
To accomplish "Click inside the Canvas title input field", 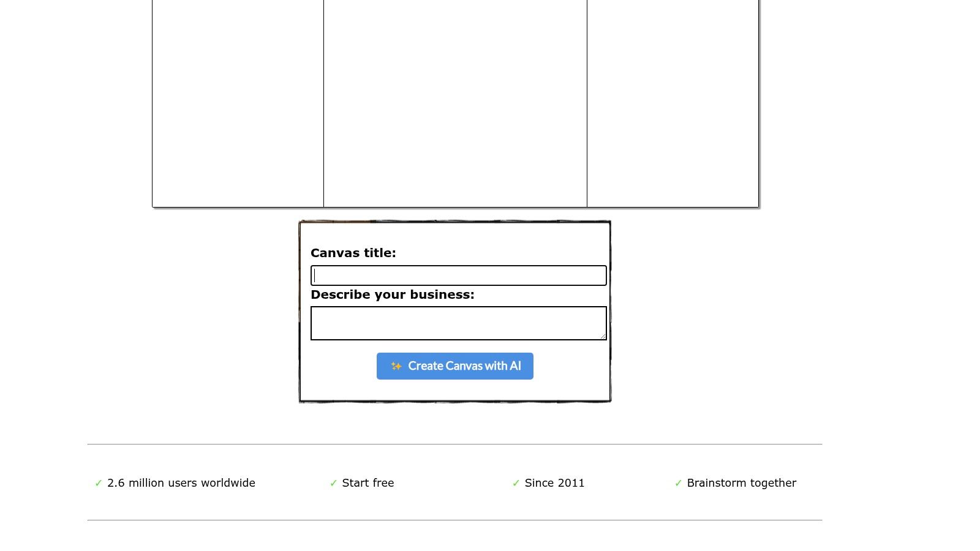I will (458, 275).
